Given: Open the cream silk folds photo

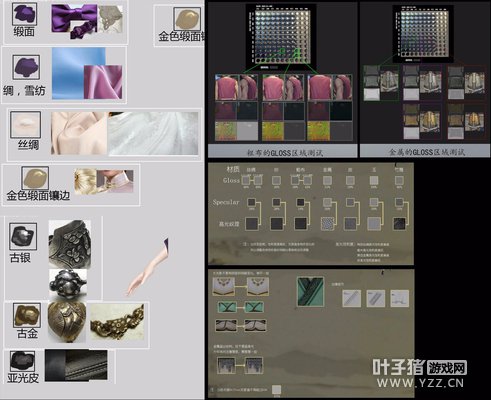Looking at the screenshot, I should tap(79, 133).
